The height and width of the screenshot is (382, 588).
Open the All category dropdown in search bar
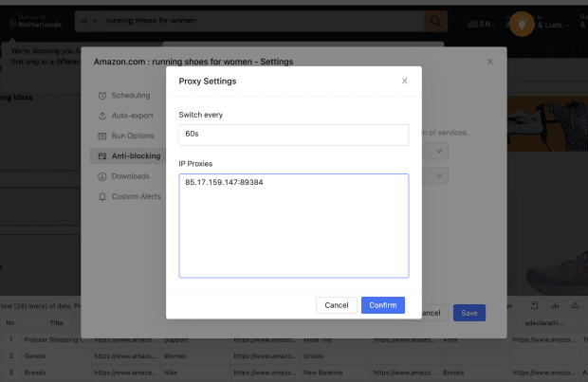[88, 22]
